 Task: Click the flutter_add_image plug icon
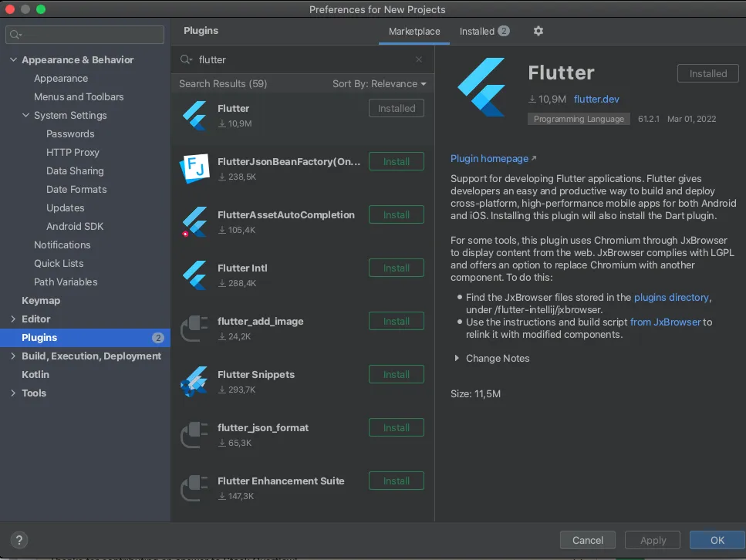click(x=194, y=329)
